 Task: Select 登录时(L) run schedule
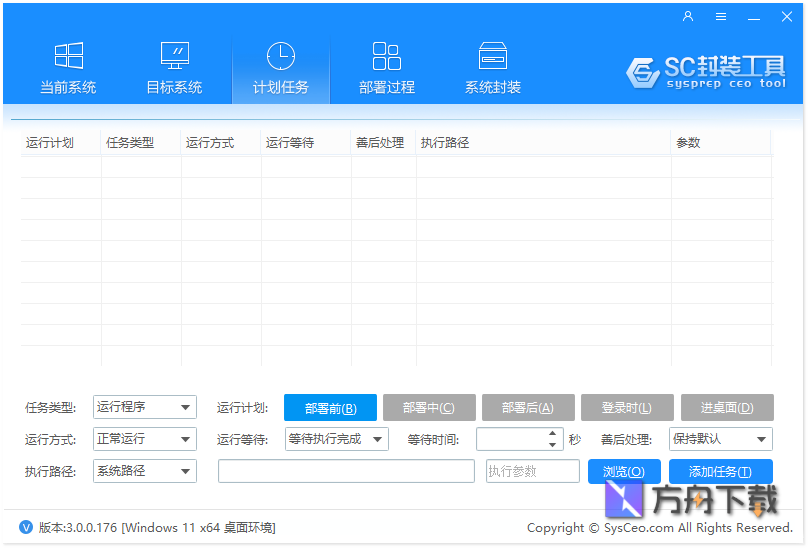627,408
